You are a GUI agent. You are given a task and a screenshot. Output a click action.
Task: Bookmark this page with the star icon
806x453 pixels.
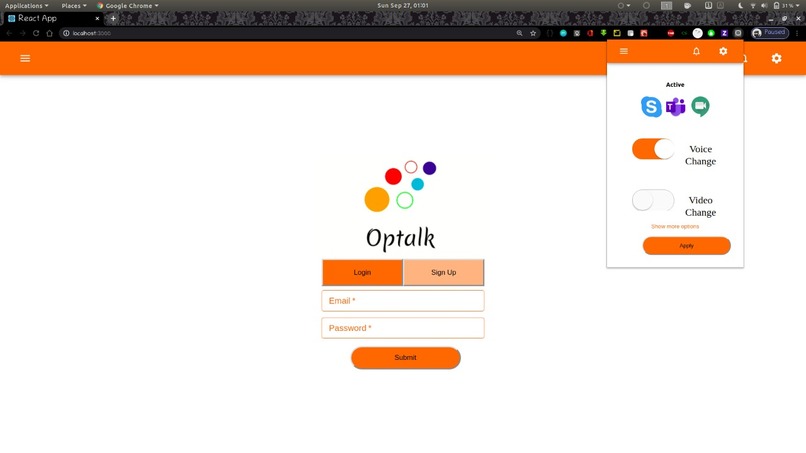coord(533,33)
